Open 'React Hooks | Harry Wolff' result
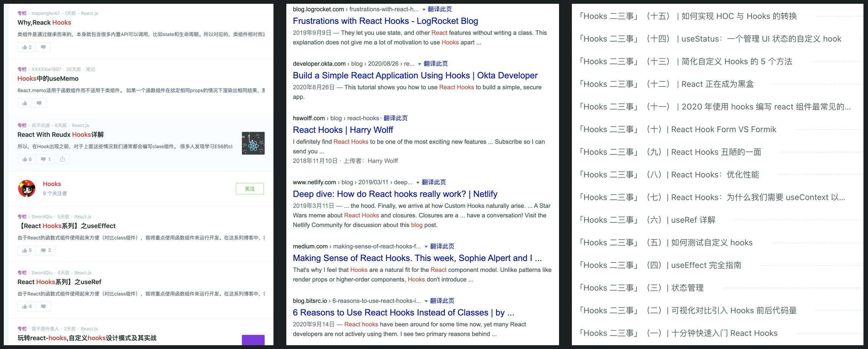Screen dimensions: 868x349 point(343,130)
